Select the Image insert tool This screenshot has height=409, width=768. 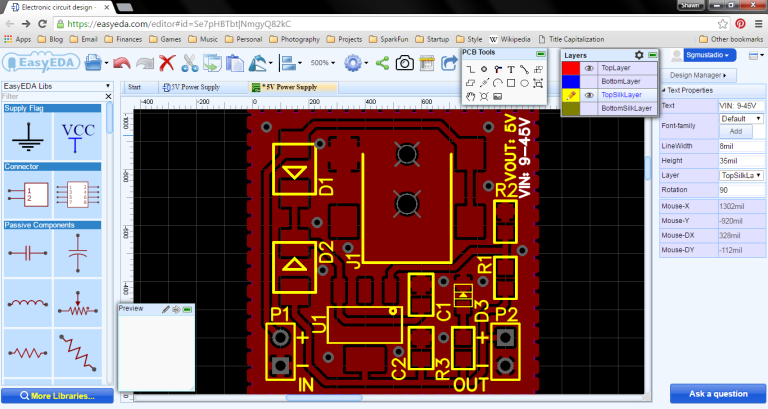pos(498,96)
